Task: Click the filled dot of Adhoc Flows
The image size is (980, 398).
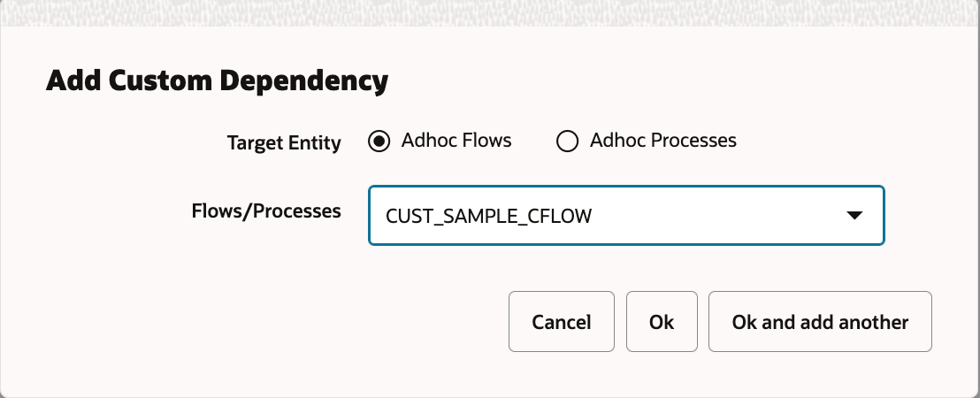Action: pos(379,142)
